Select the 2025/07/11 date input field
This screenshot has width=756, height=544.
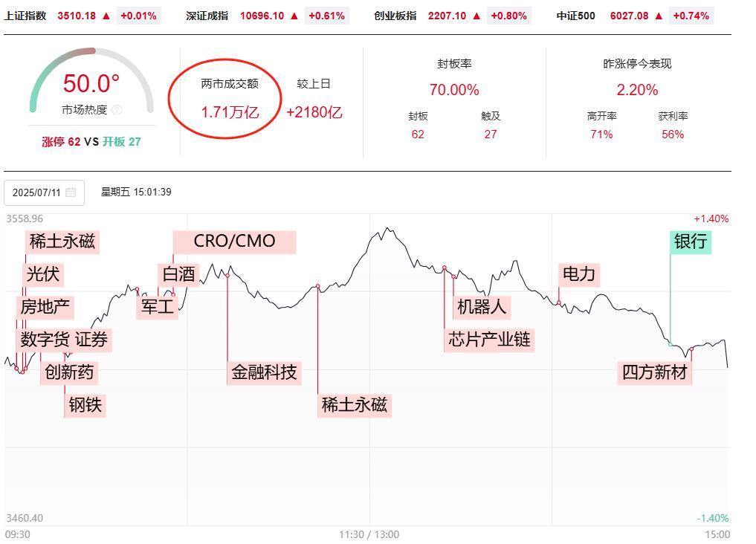[x=45, y=192]
